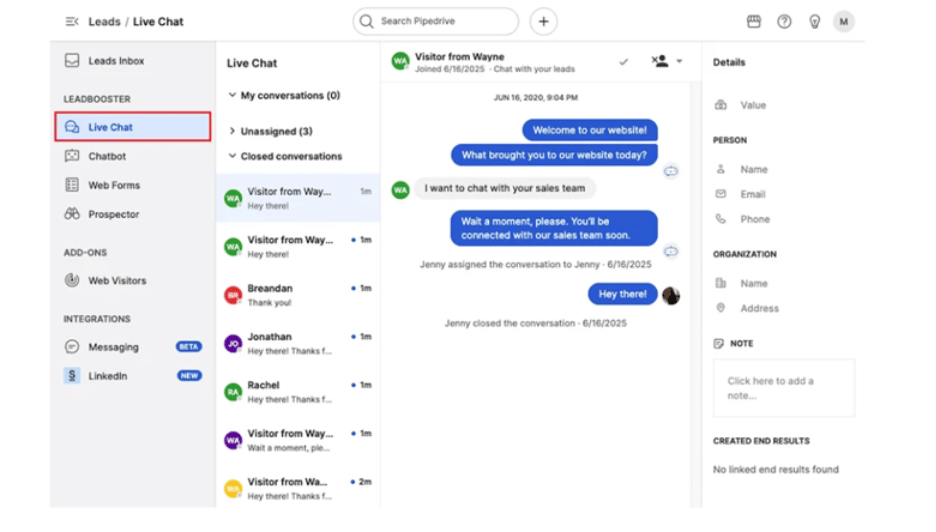936x532 pixels.
Task: Click the Note icon in Details
Action: coord(719,343)
